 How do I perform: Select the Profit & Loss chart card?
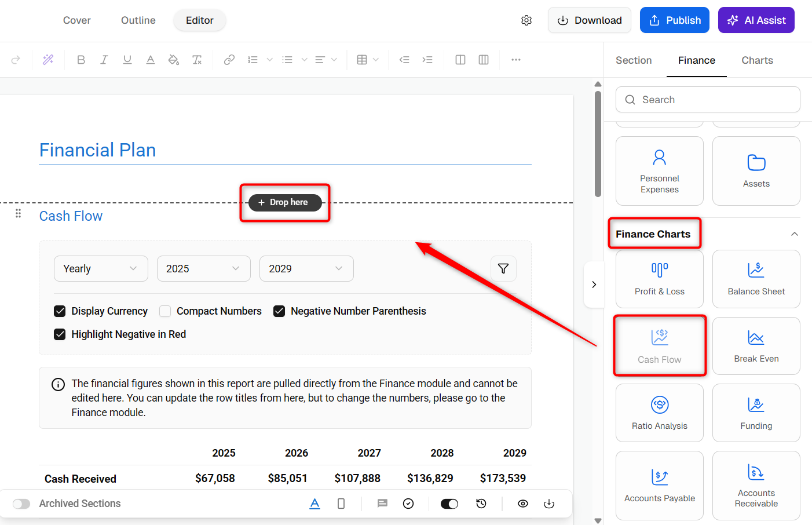[660, 279]
